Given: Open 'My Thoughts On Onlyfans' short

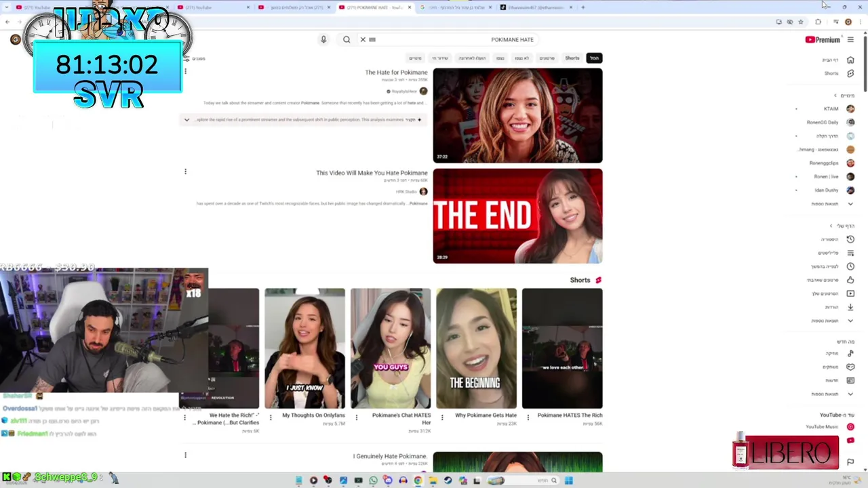Looking at the screenshot, I should pos(304,349).
